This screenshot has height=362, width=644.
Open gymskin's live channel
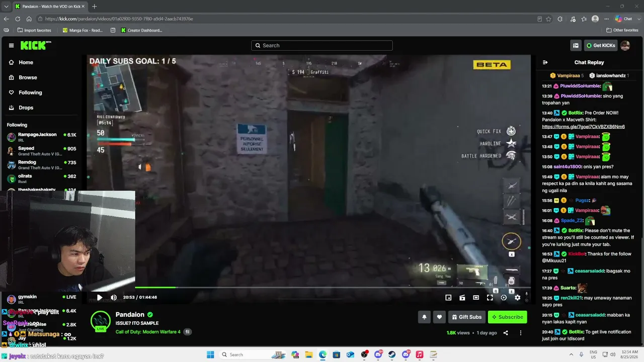pos(41,299)
